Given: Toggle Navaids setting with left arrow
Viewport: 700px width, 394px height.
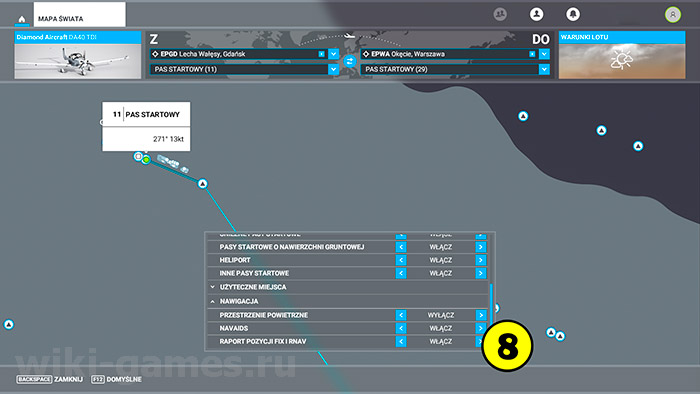Looking at the screenshot, I should 401,328.
